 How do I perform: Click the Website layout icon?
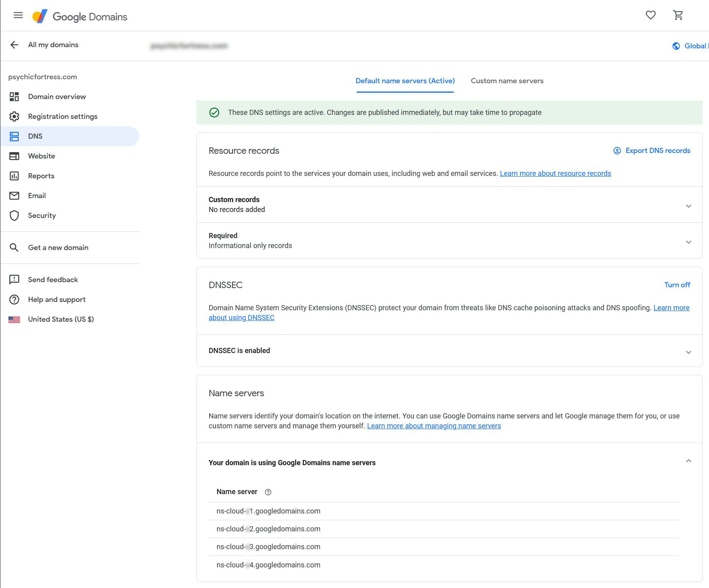14,156
